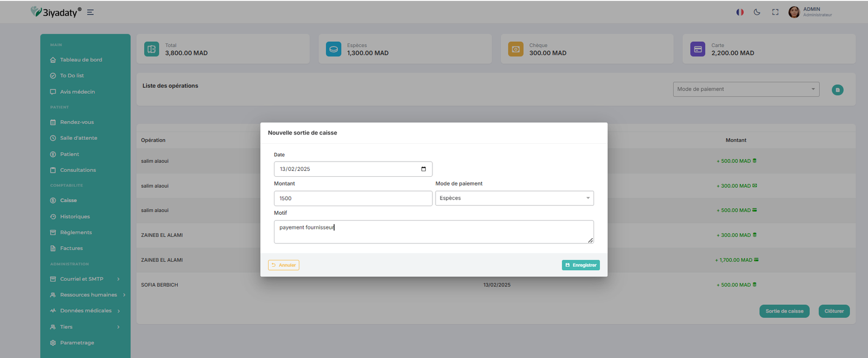This screenshot has width=868, height=358.
Task: Click the green export icon near filter
Action: 837,90
